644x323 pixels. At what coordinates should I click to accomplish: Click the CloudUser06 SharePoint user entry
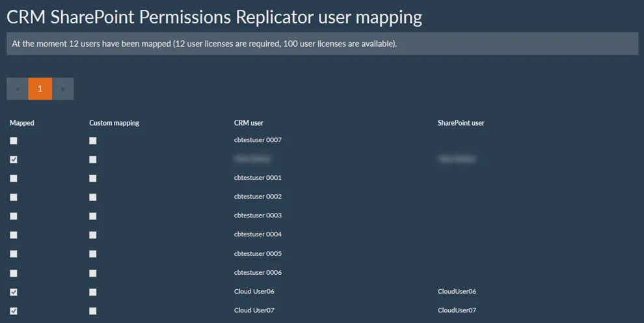[x=457, y=292]
